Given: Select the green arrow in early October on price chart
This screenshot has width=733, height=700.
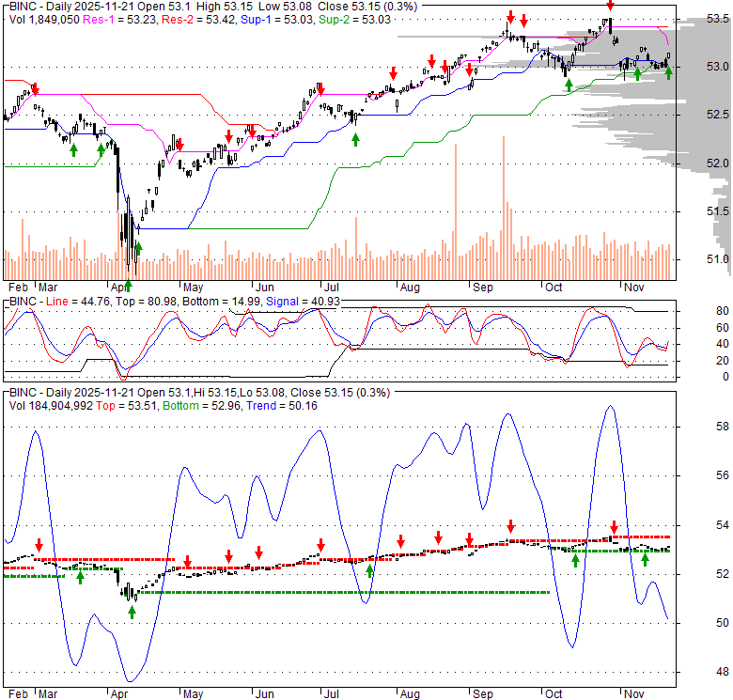Looking at the screenshot, I should click(568, 86).
